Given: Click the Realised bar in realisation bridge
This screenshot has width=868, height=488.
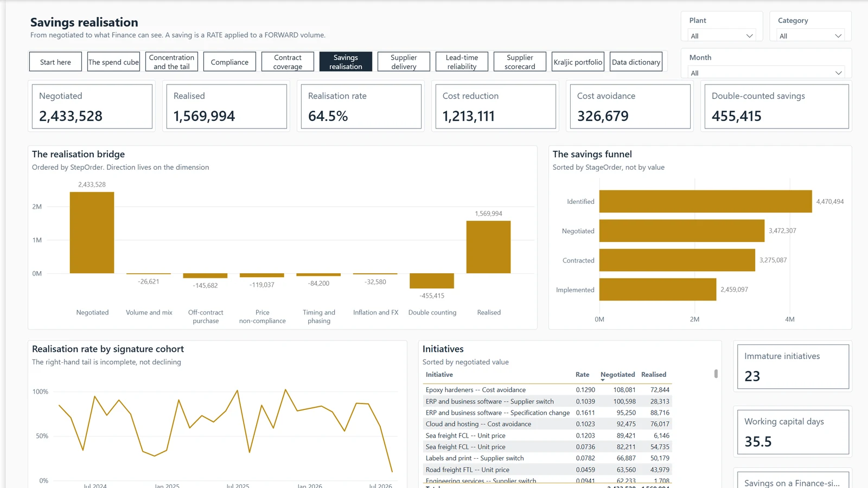Looking at the screenshot, I should pos(488,247).
